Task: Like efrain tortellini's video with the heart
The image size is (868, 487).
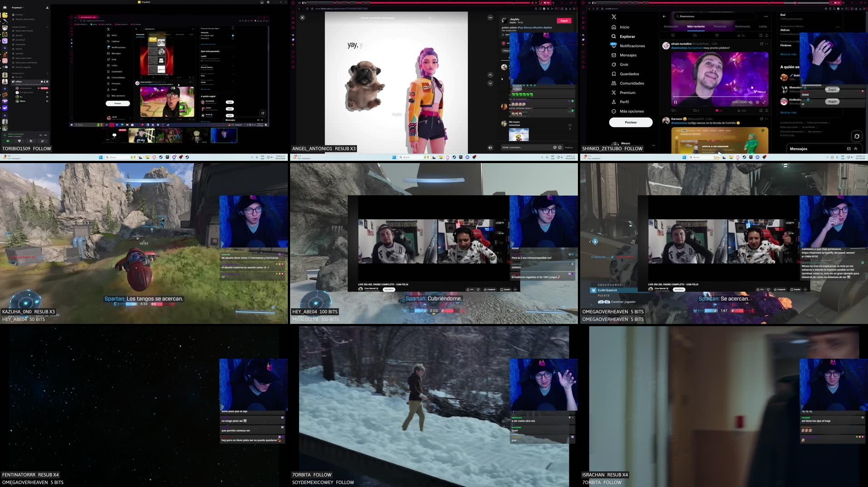Action: tap(717, 111)
